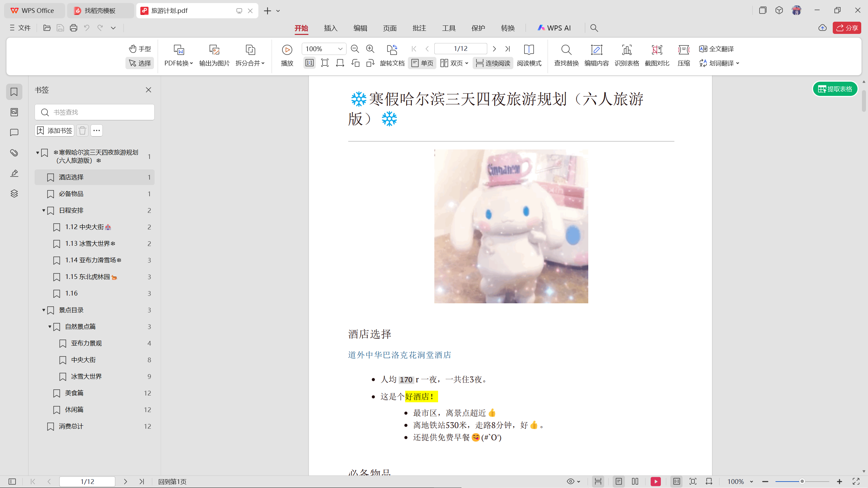Screen dimensions: 868x488
Task: Click the 分享 share button
Action: (x=847, y=28)
